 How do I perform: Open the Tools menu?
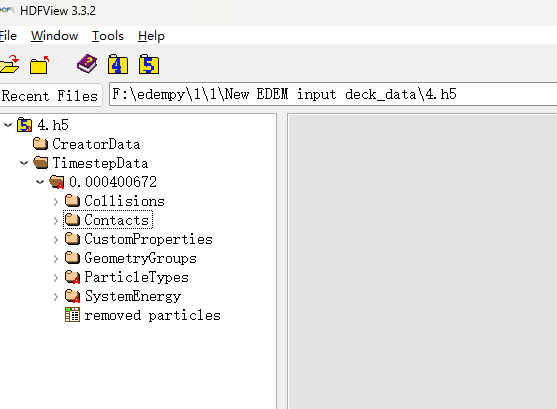tap(108, 36)
